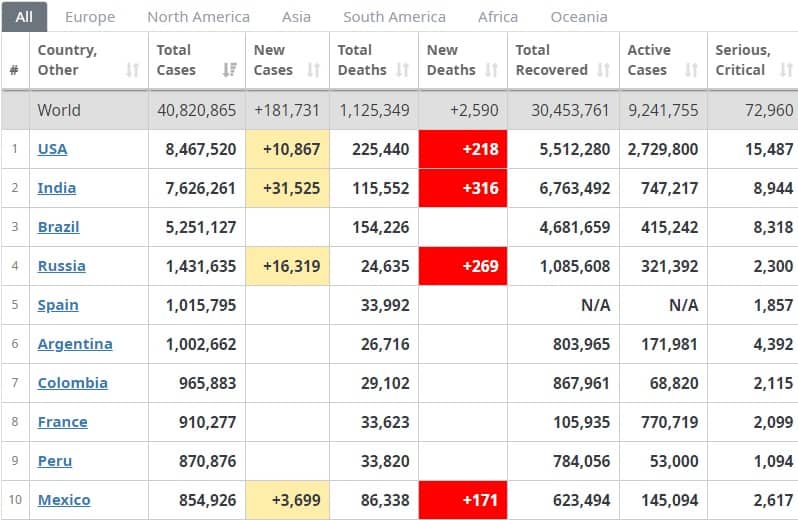798x520 pixels.
Task: Switch to the Africa tab
Action: pos(498,17)
